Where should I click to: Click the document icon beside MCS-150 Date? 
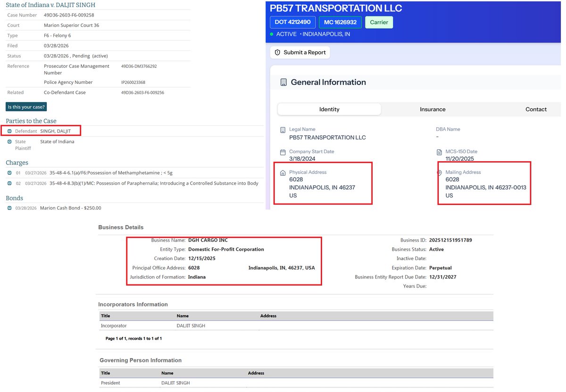[x=440, y=152]
